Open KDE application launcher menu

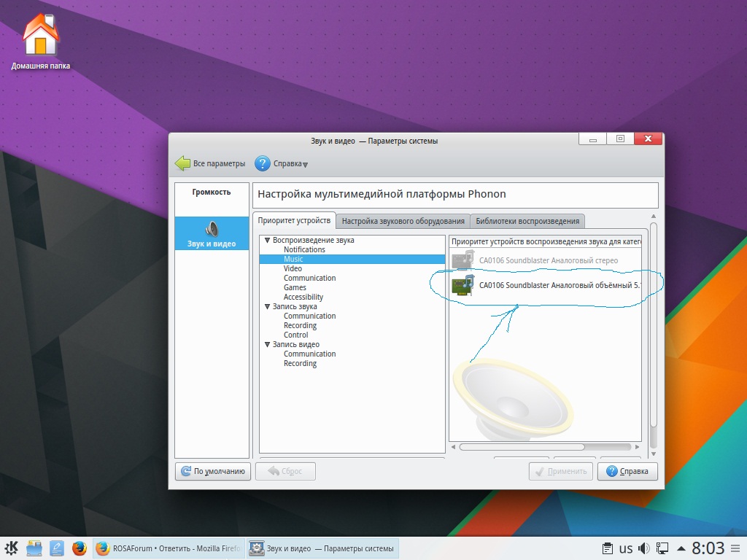(x=12, y=548)
